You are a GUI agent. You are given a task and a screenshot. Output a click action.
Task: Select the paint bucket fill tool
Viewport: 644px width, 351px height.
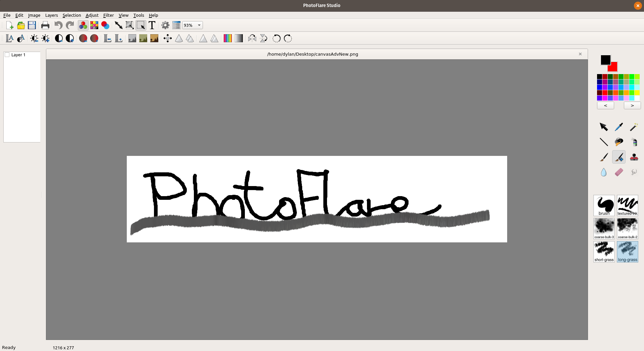tap(619, 142)
